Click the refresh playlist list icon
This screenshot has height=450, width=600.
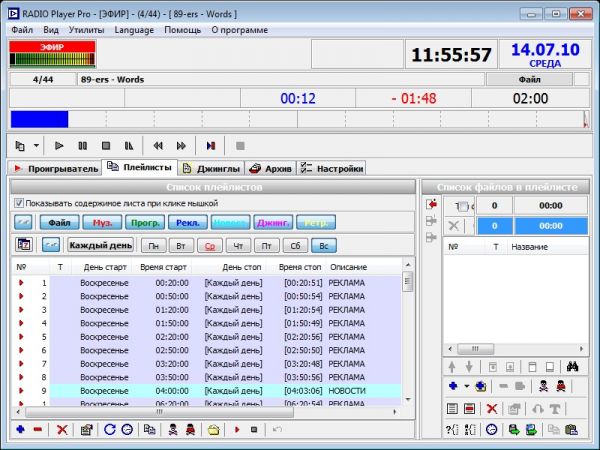coord(109,429)
